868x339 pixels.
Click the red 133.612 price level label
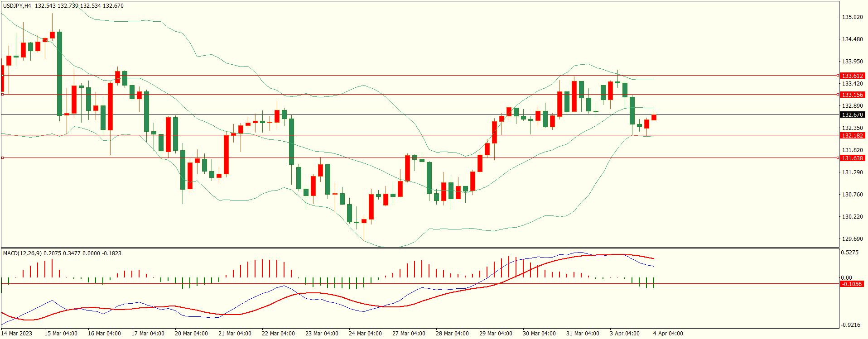pos(852,76)
